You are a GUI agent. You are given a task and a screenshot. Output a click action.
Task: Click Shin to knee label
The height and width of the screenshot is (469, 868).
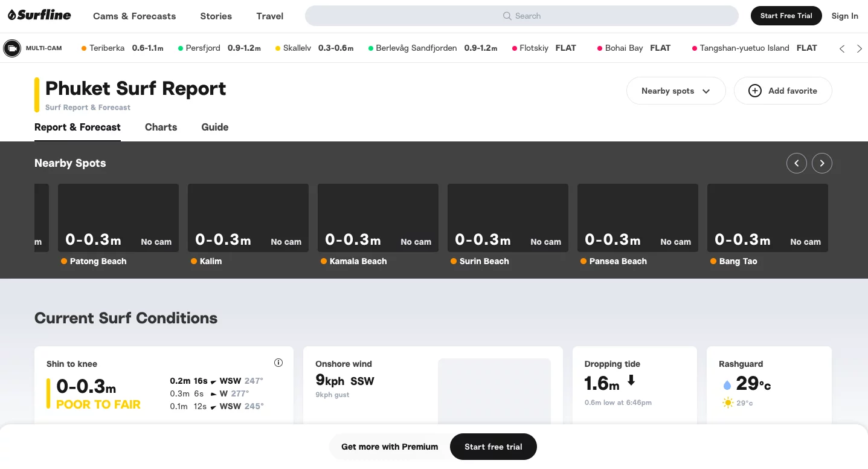click(72, 364)
